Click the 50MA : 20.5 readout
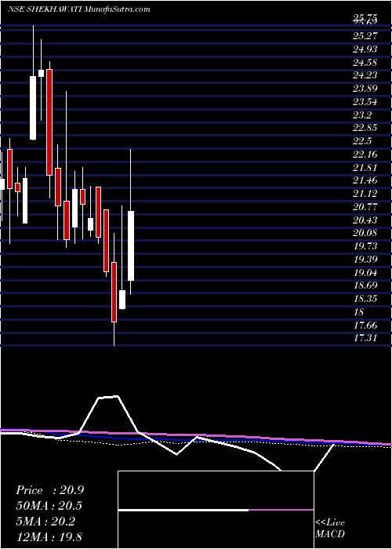The height and width of the screenshot is (549, 392). click(49, 507)
